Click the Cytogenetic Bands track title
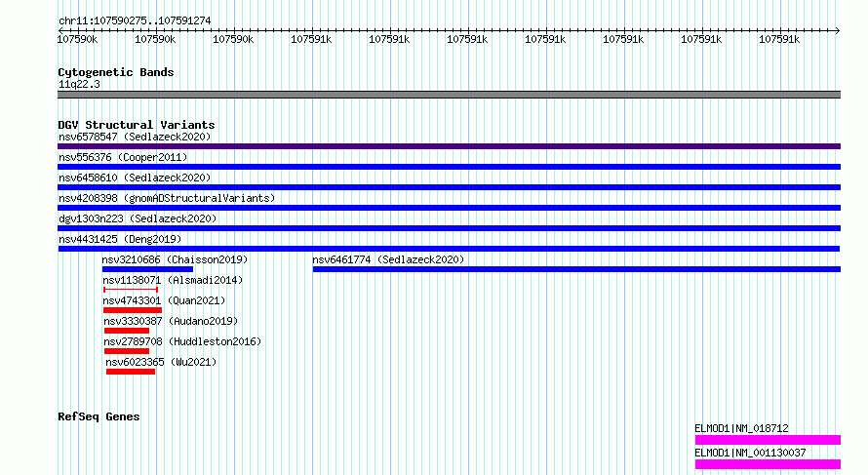Image resolution: width=868 pixels, height=475 pixels. pos(116,72)
